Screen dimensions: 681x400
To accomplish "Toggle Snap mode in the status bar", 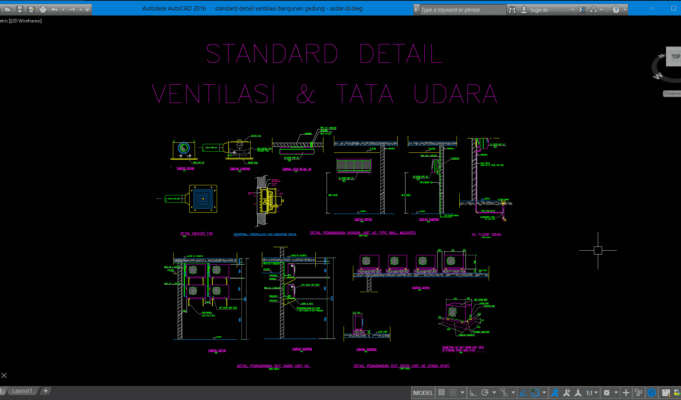I will coord(453,393).
